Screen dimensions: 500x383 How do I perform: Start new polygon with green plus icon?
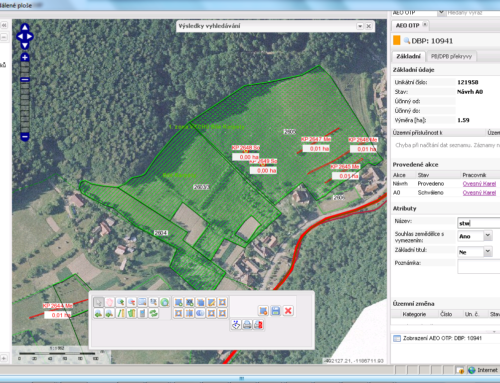point(179,302)
